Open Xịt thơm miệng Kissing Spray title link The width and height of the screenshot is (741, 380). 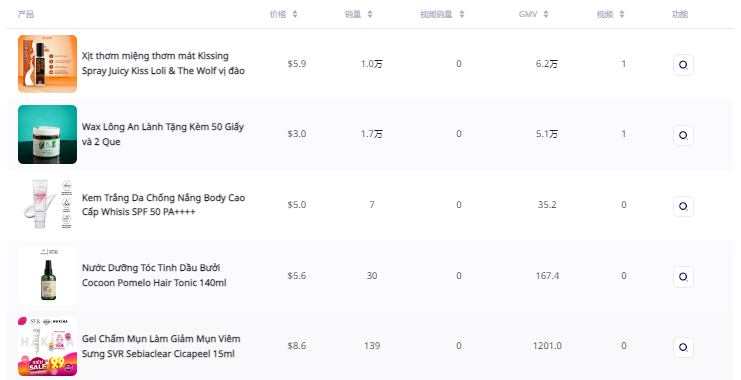[x=163, y=63]
